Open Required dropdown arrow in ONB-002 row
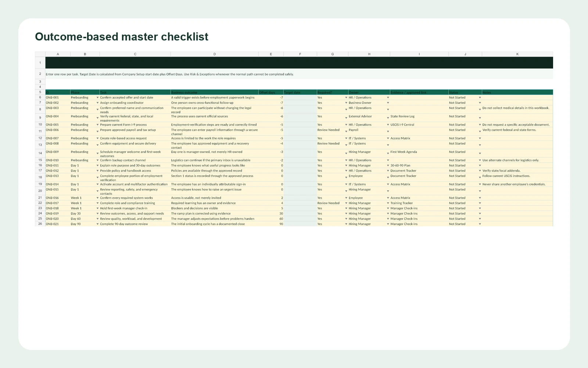The height and width of the screenshot is (368, 588). pyautogui.click(x=346, y=103)
